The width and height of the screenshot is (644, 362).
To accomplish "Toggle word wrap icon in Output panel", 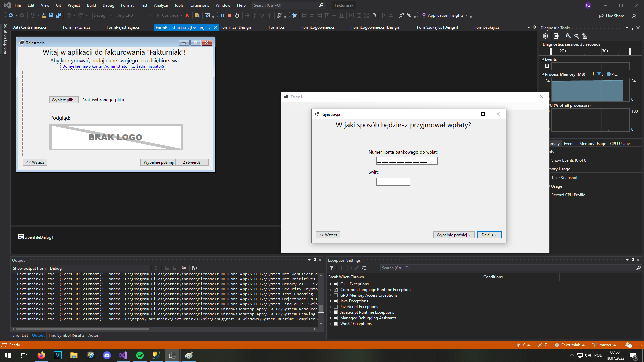I will pyautogui.click(x=194, y=268).
